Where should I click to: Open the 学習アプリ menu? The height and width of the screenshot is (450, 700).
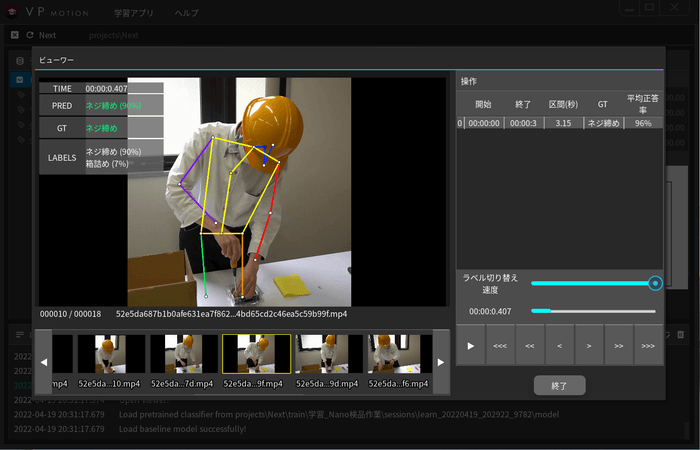(134, 14)
